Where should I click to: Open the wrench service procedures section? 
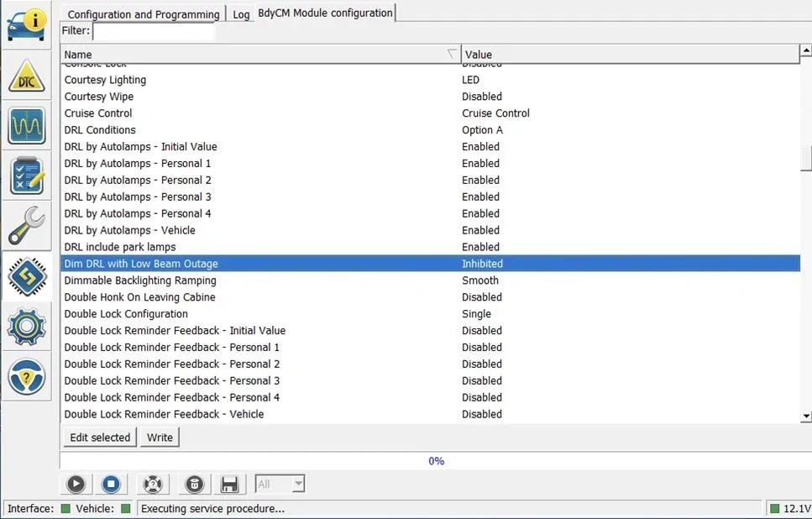(27, 226)
